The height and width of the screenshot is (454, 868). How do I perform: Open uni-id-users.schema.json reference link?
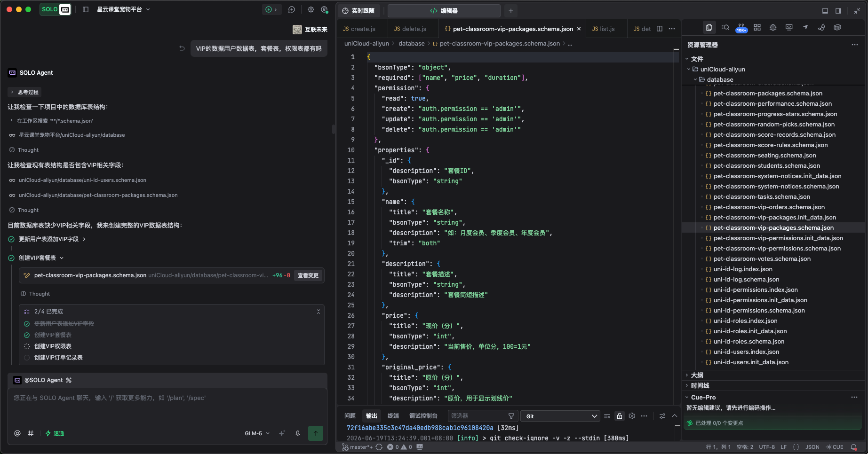pos(82,180)
